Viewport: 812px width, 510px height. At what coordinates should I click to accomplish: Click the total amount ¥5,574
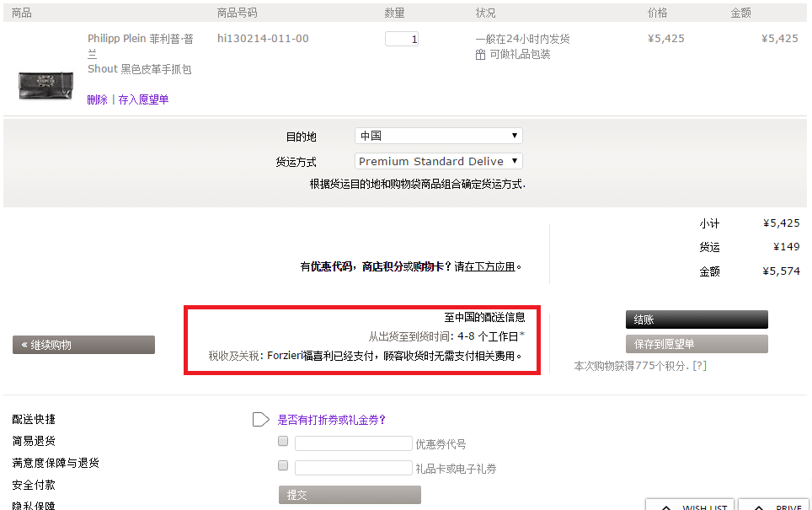pos(781,271)
